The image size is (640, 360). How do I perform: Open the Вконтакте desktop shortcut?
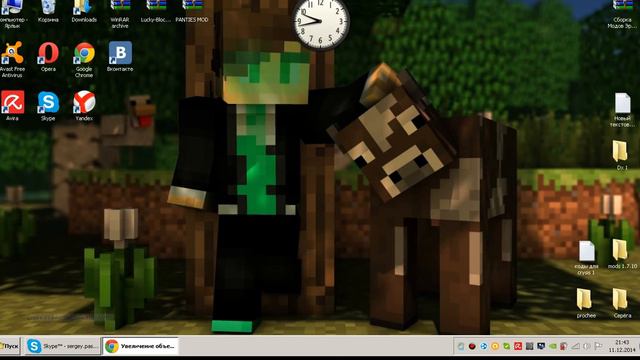coord(120,57)
